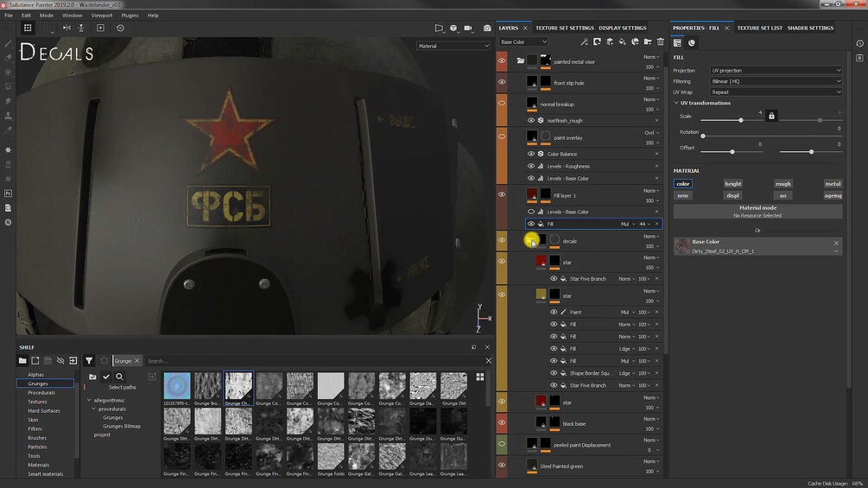Switch shelf to grid view icon
This screenshot has width=868, height=488.
[480, 377]
